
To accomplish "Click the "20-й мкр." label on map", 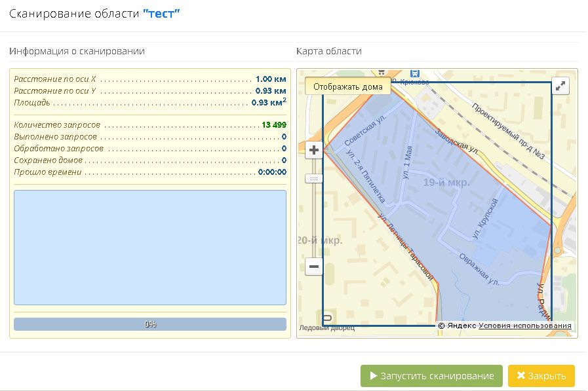I will tap(320, 240).
